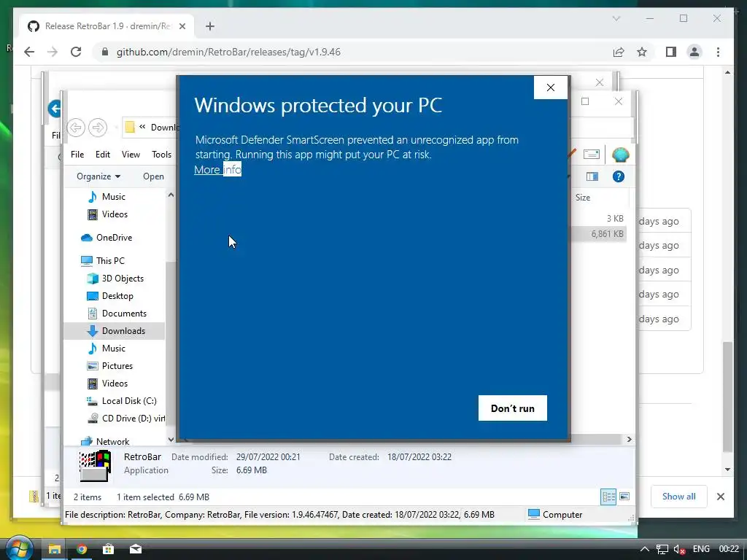This screenshot has height=560, width=747.
Task: Click horizontal scrollbar right arrow in Explorer
Action: pyautogui.click(x=630, y=439)
